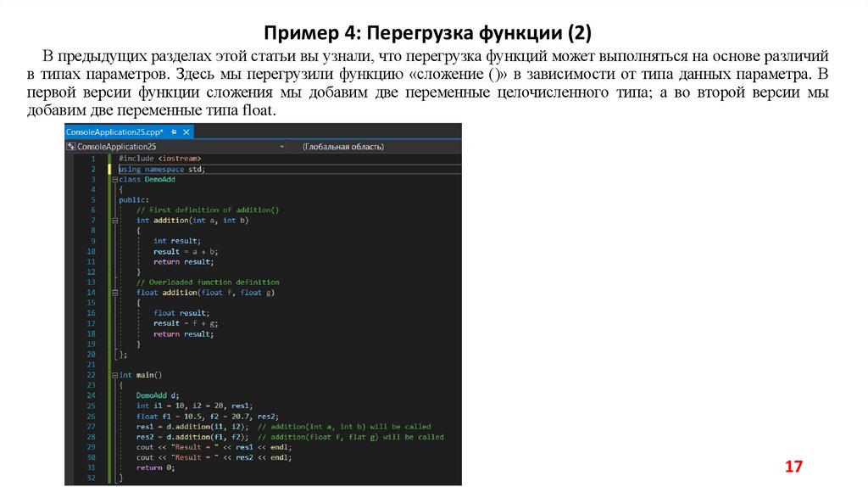Click 'return result;' on line 11
This screenshot has height=487, width=868.
[x=183, y=261]
